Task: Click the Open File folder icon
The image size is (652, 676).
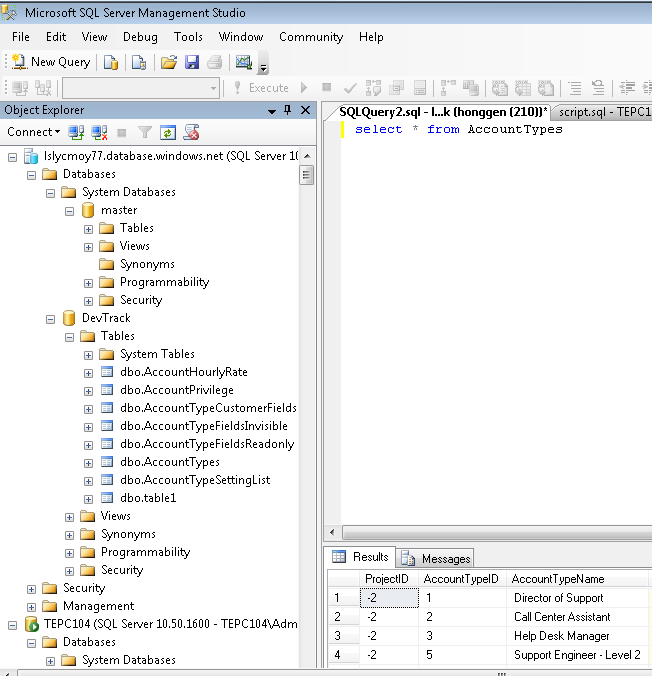Action: pyautogui.click(x=169, y=63)
